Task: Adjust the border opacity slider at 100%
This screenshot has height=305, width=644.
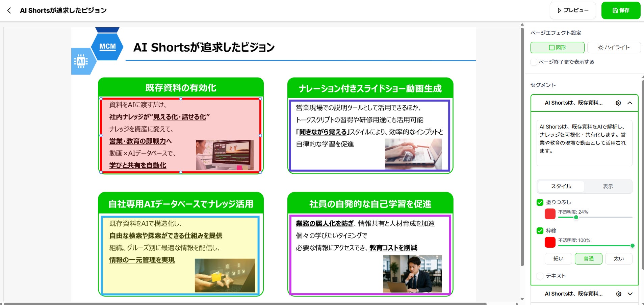Action: point(632,246)
